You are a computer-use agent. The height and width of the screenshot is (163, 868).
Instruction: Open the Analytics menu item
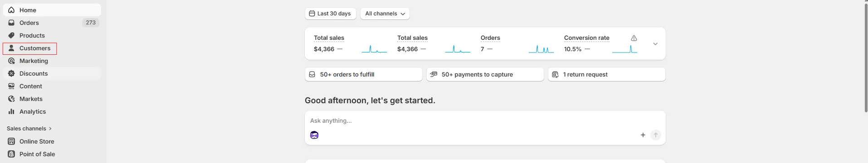[52, 111]
